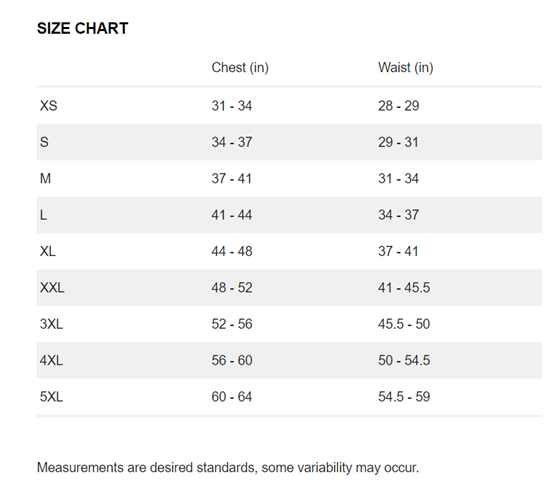Click the XL size row label
Viewport: 553px width, 484px height.
[48, 251]
